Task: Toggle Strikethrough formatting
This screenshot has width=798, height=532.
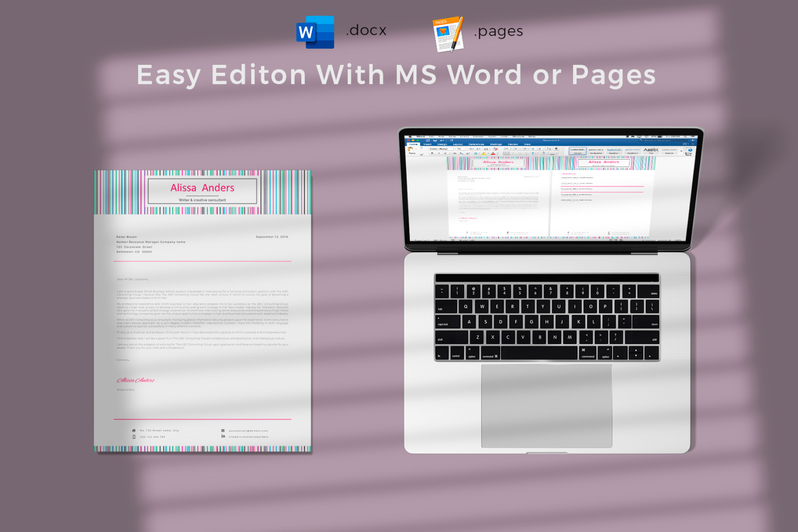Action: (x=454, y=154)
